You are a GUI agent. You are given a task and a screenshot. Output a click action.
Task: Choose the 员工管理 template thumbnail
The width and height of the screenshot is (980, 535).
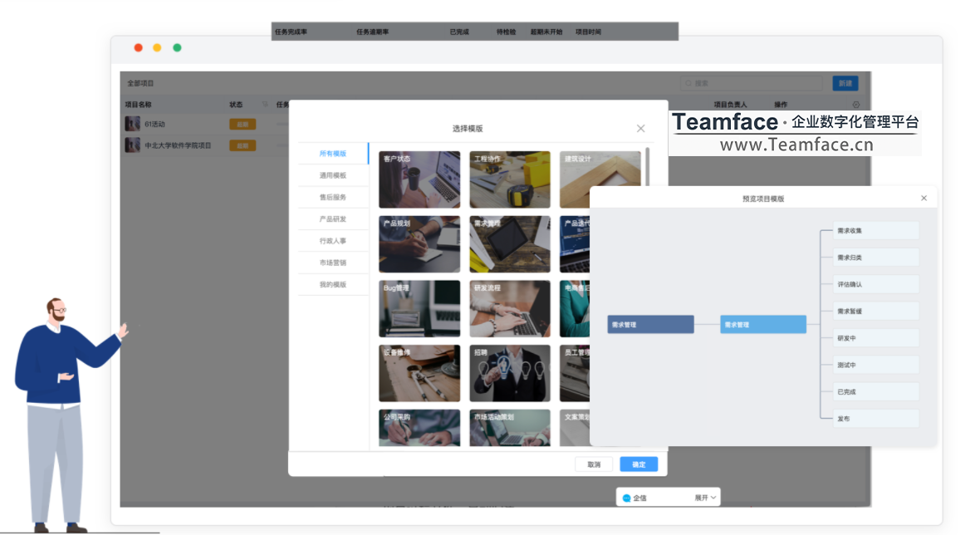click(575, 373)
